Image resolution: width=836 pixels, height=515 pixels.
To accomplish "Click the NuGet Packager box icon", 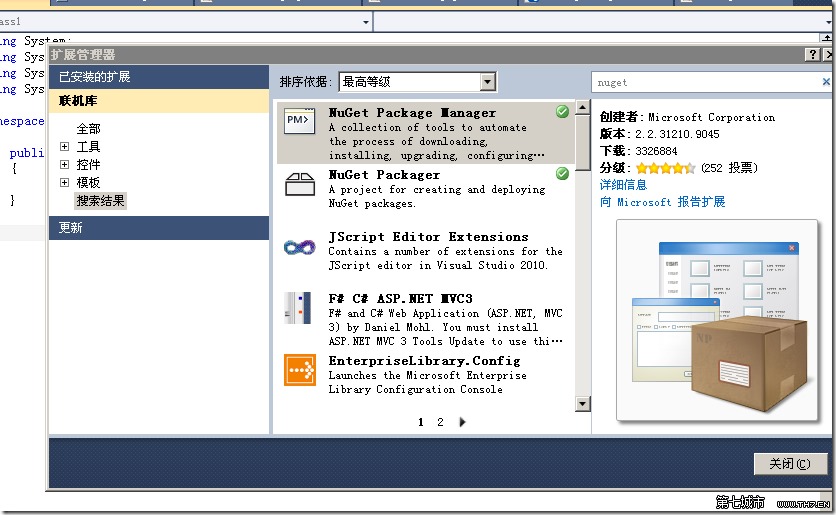I will 300,184.
